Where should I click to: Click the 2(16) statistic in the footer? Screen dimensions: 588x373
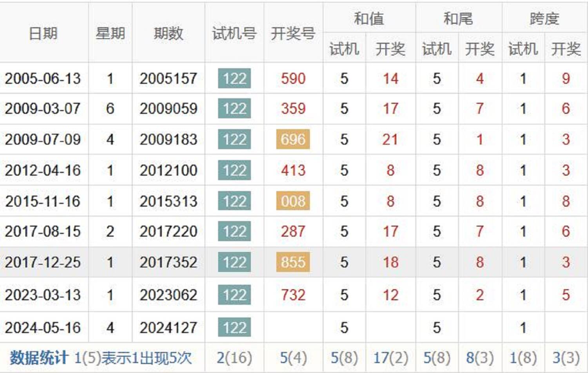coord(234,358)
